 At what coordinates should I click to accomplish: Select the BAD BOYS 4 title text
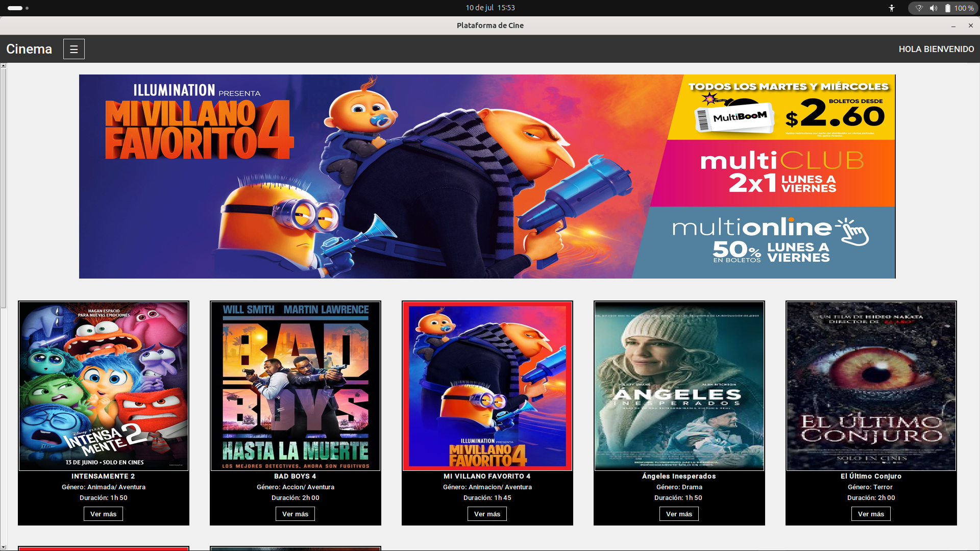(x=295, y=476)
